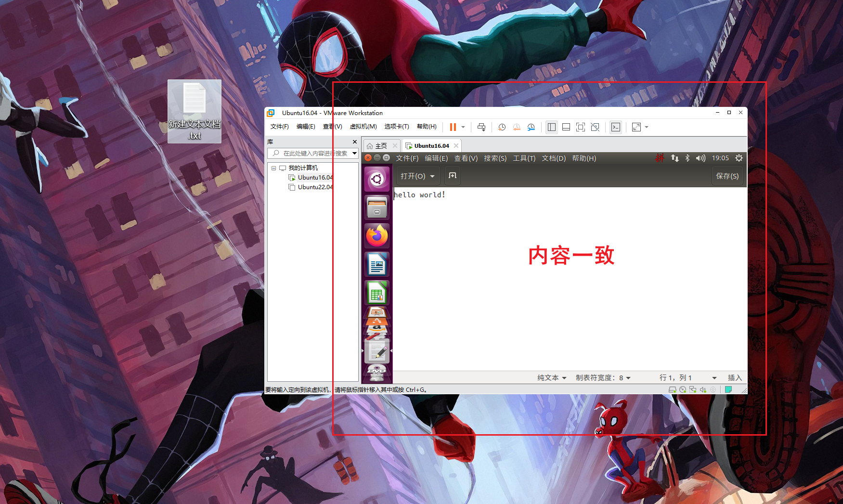Screen dimensions: 843x504
Task: Toggle the thumbnail bar view icon
Action: point(566,127)
